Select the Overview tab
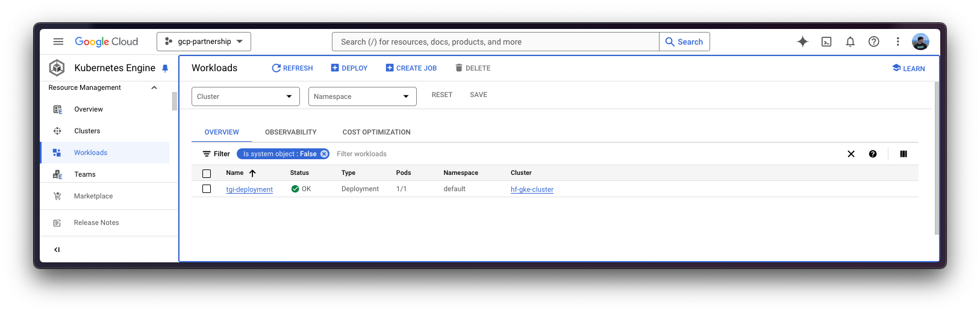980x313 pixels. [x=222, y=132]
